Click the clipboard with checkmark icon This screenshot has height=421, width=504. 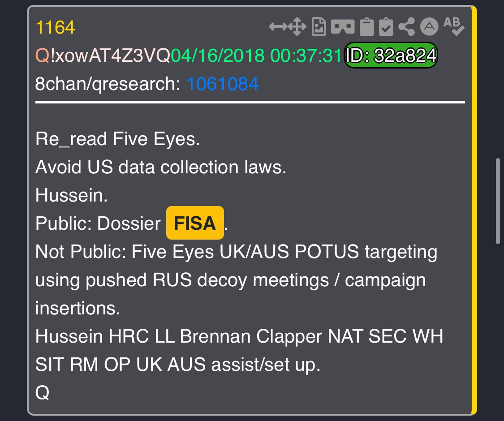click(386, 27)
